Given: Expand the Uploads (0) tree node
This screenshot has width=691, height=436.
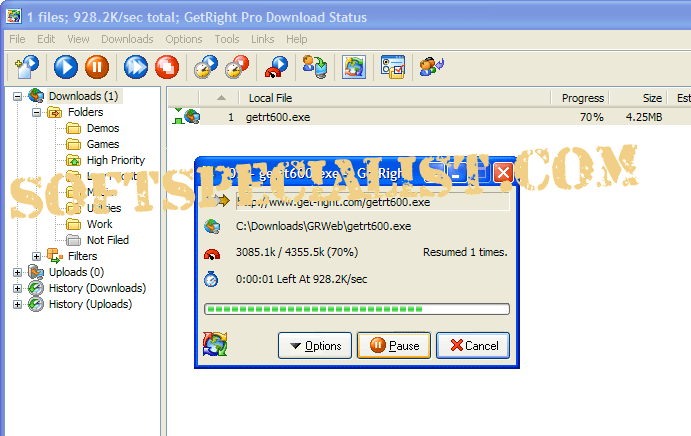Looking at the screenshot, I should [18, 272].
